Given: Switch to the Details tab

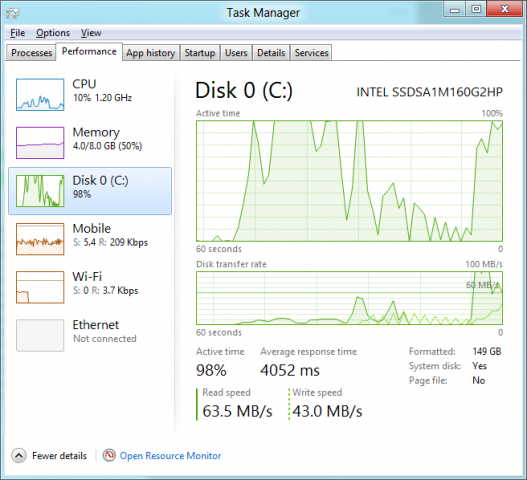Looking at the screenshot, I should (x=271, y=53).
